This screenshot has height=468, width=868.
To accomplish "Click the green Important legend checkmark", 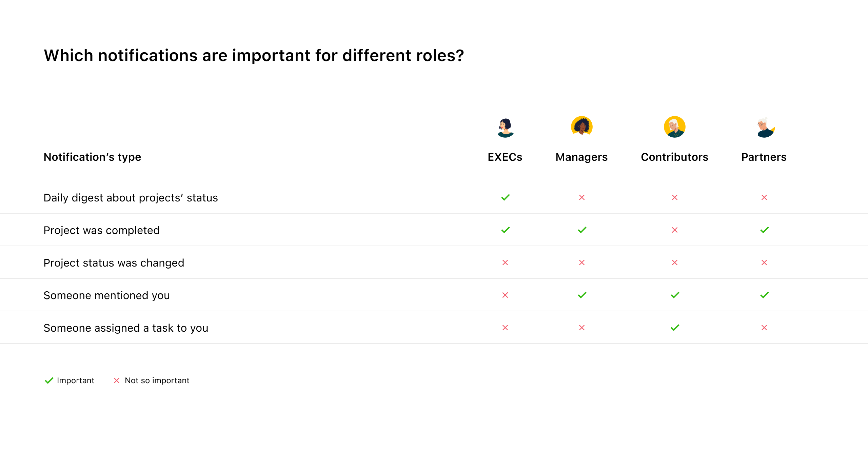I will click(x=49, y=381).
